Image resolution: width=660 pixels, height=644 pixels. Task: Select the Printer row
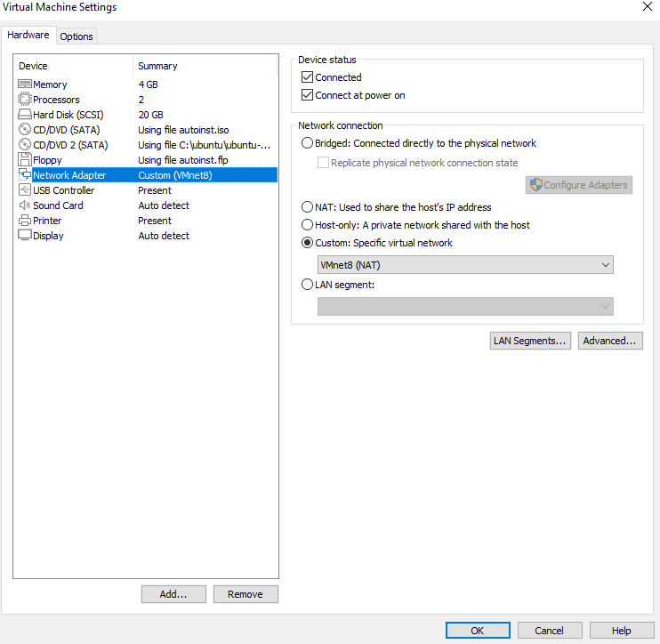(x=148, y=221)
